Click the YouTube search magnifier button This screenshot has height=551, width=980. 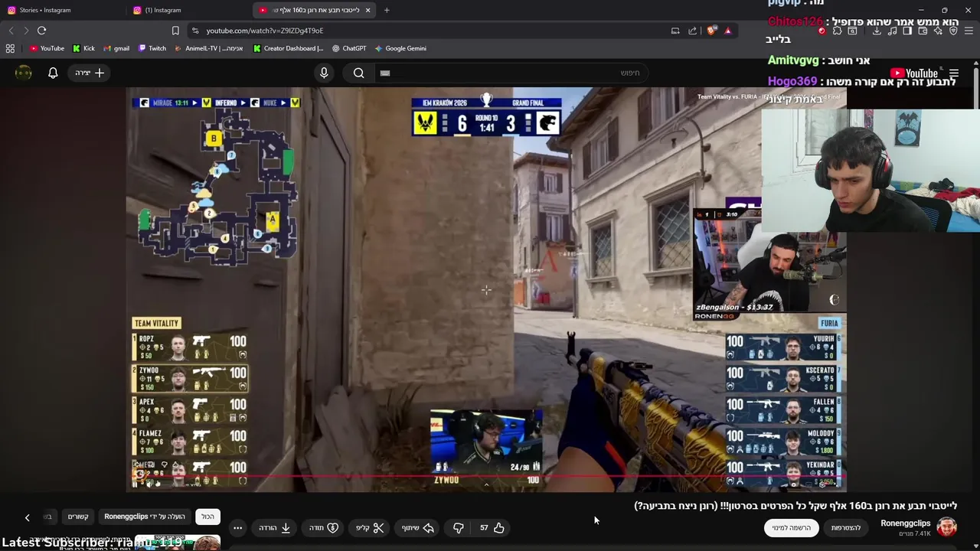click(x=358, y=73)
